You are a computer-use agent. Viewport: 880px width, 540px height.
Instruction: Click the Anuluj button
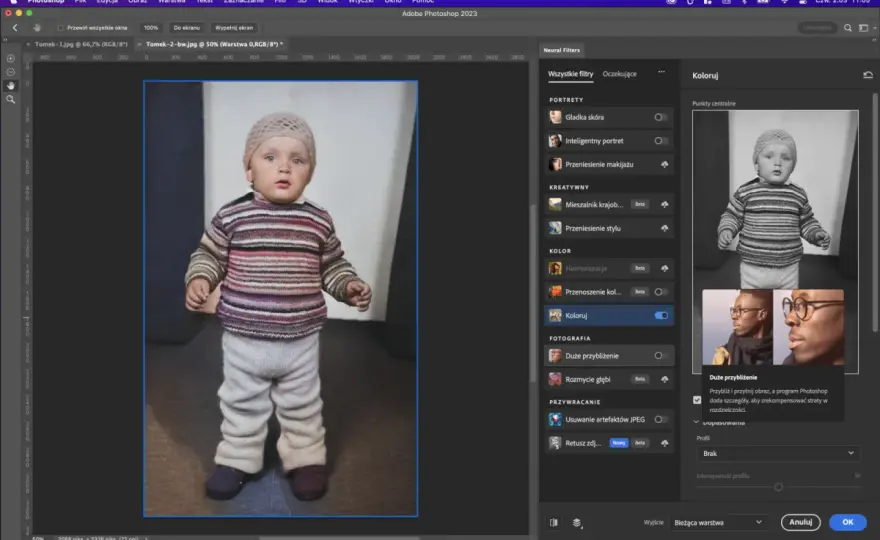[x=800, y=522]
